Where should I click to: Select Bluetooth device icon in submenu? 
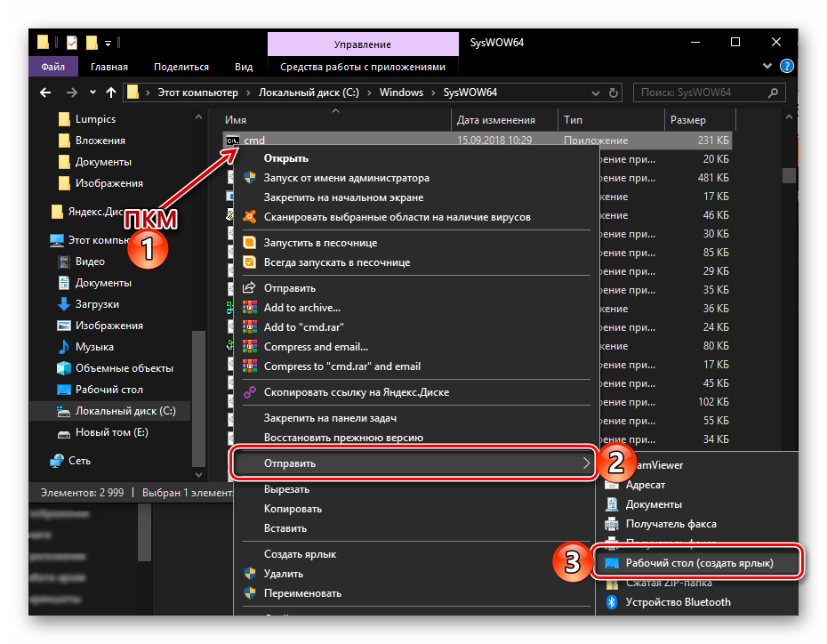[612, 602]
